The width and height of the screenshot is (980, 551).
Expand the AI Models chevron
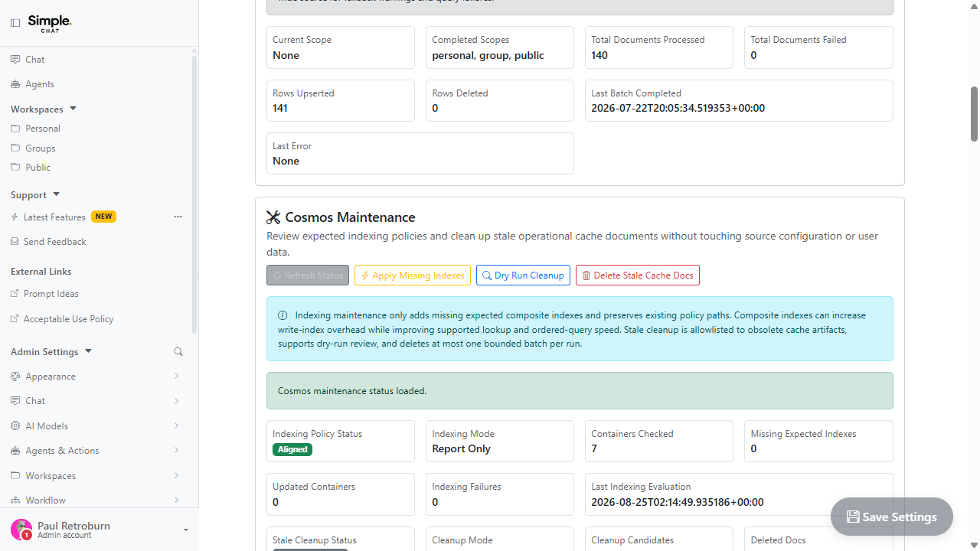(176, 425)
